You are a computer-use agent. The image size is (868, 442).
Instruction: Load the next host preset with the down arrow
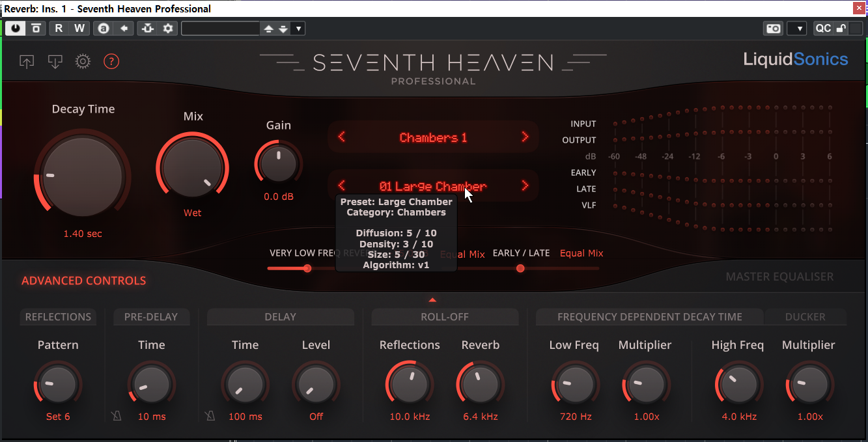click(x=283, y=29)
